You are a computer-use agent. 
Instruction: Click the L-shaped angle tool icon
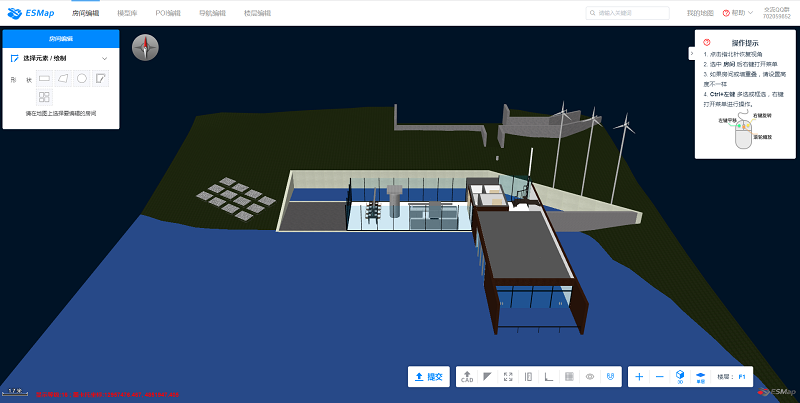(x=549, y=377)
